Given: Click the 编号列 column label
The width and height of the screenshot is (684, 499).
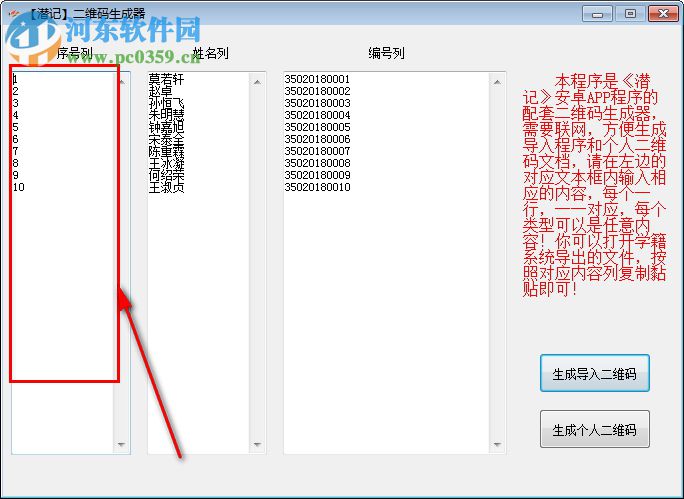Looking at the screenshot, I should click(x=386, y=53).
